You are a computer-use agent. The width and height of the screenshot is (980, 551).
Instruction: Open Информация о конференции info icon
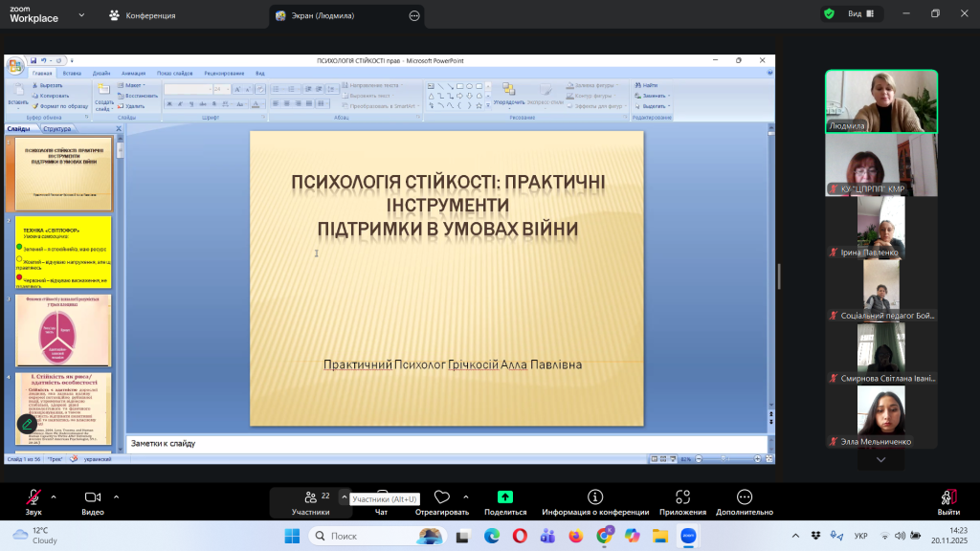(x=595, y=496)
